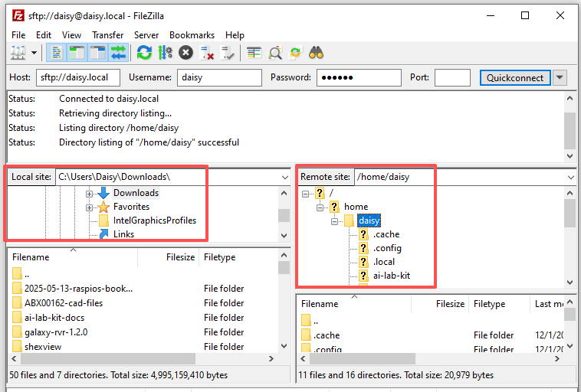This screenshot has width=581, height=392.
Task: Sort local list by Filetype header
Action: pyautogui.click(x=238, y=257)
